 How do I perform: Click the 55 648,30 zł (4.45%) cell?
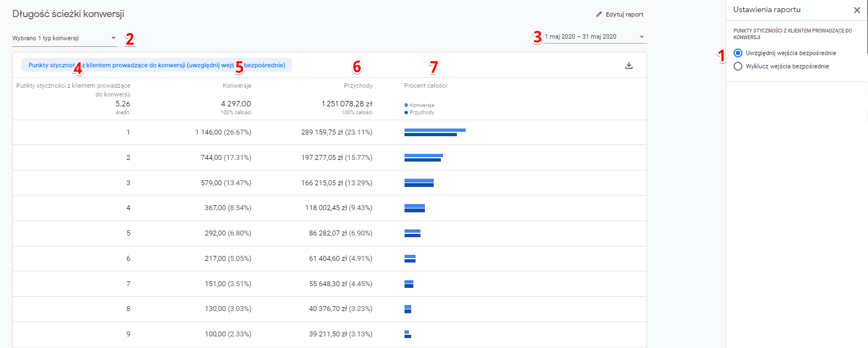click(341, 284)
